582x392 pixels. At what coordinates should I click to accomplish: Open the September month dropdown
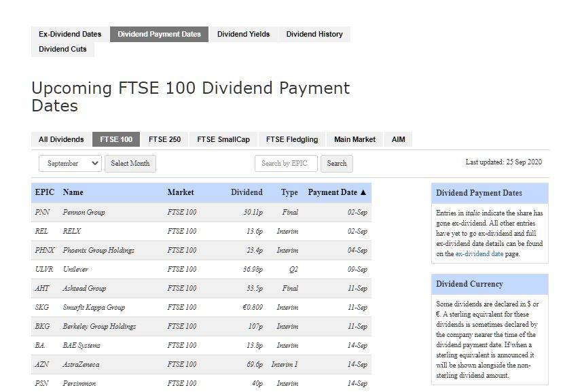pos(70,163)
